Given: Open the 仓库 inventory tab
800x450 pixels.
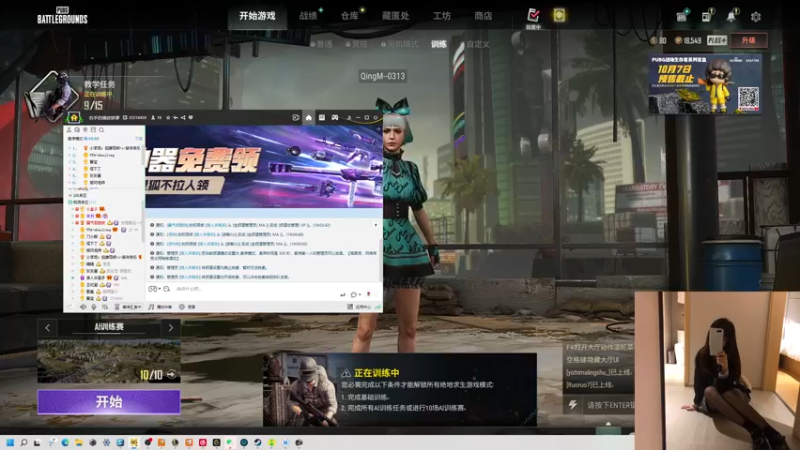Looking at the screenshot, I should point(349,16).
